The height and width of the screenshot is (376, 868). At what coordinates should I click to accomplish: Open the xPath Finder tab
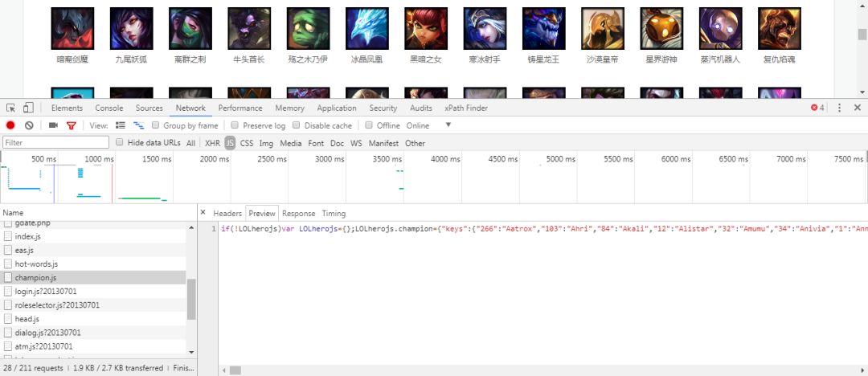[x=466, y=108]
